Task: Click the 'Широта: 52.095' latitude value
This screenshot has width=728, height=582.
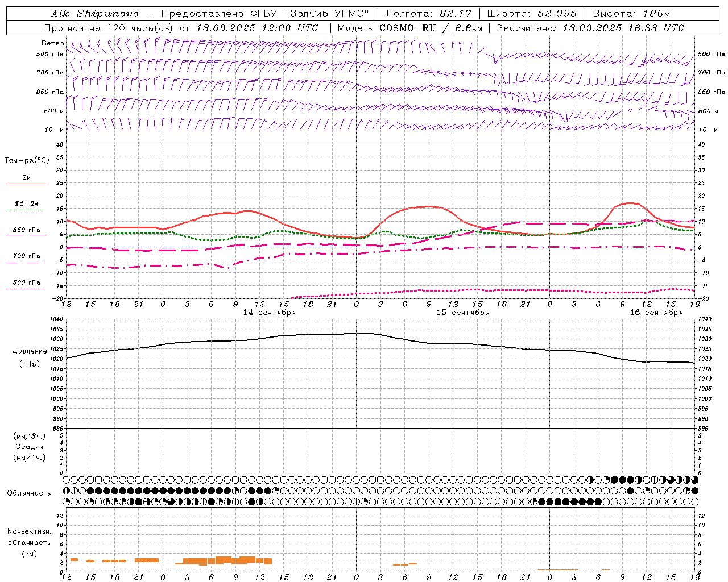Action: coord(532,14)
